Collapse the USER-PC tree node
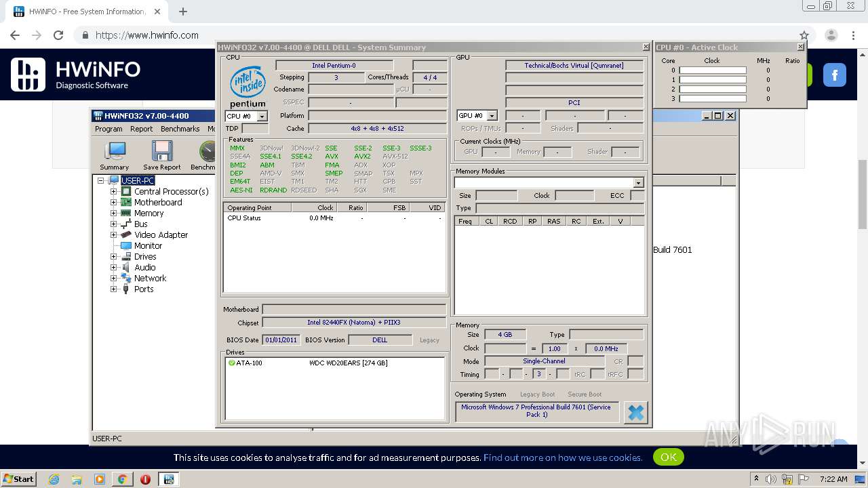This screenshot has width=868, height=488. [x=101, y=180]
